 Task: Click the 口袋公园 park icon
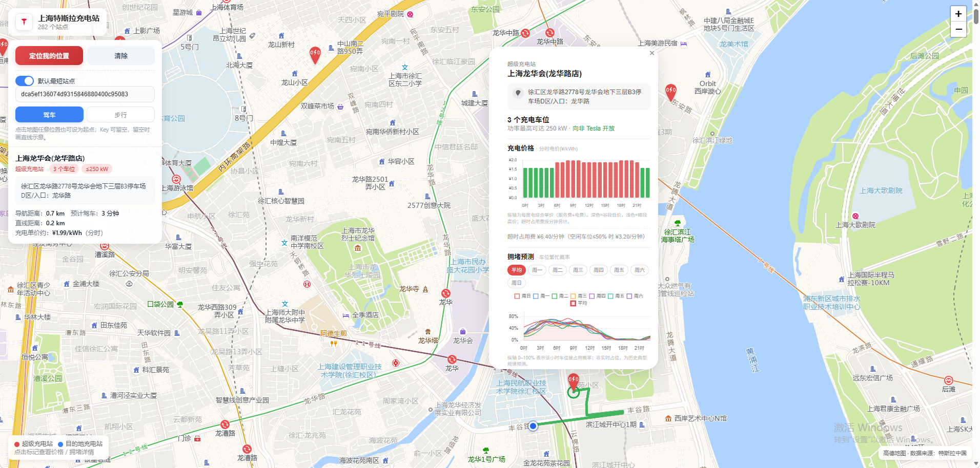(180, 304)
